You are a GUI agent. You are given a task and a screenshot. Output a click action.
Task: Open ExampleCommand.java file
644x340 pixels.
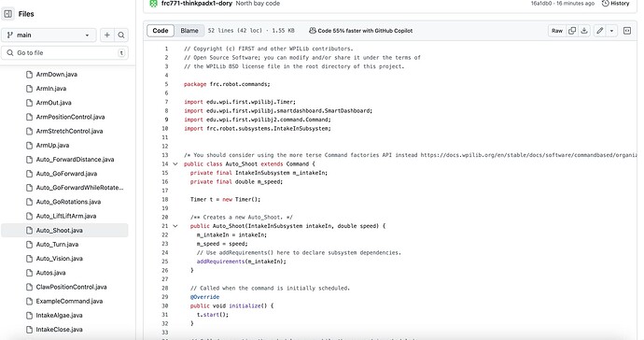(x=69, y=302)
